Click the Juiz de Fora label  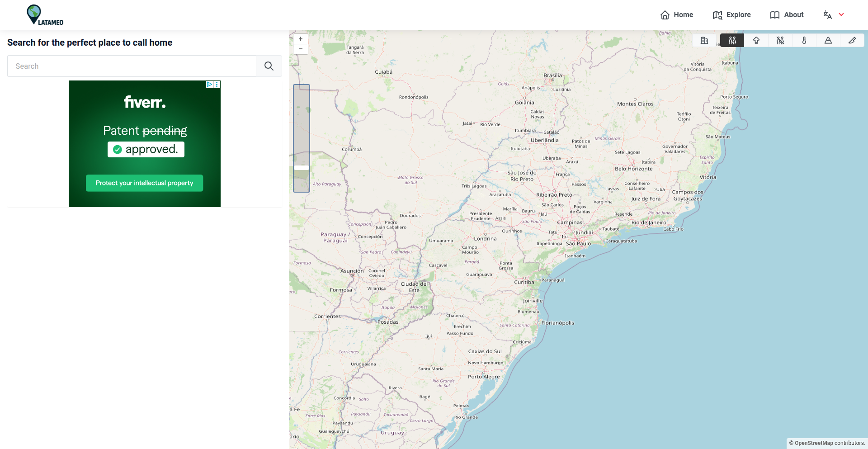pos(646,199)
